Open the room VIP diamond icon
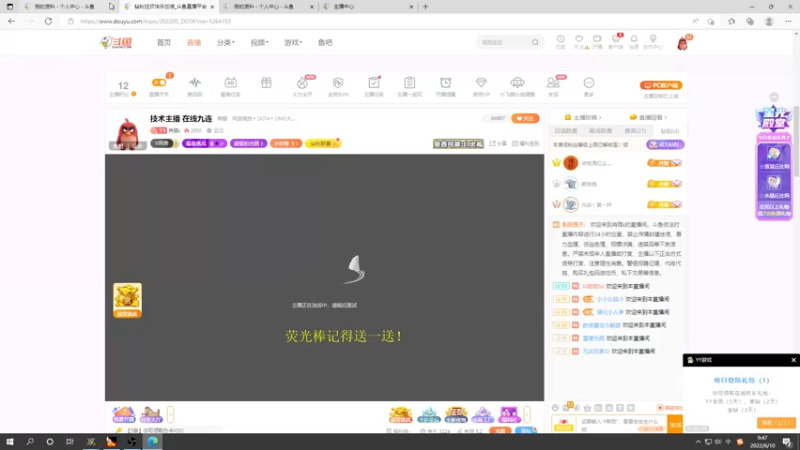The height and width of the screenshot is (450, 800). (481, 86)
